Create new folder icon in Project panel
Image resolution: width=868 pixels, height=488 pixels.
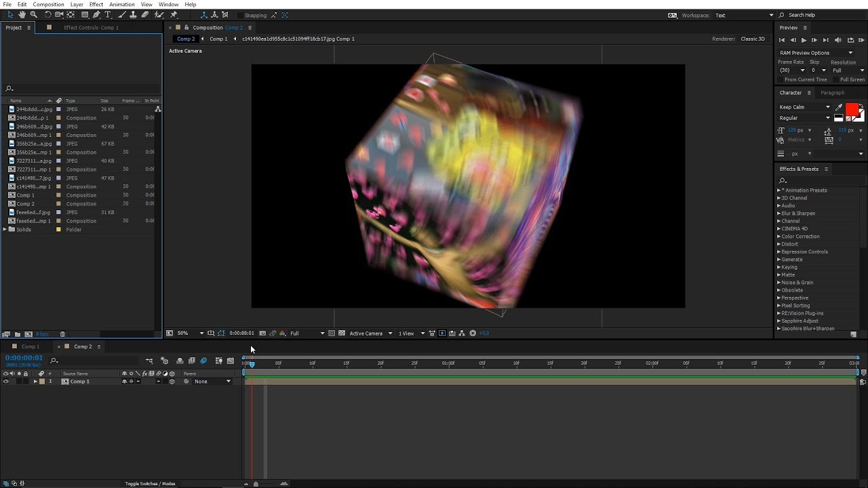tap(17, 334)
